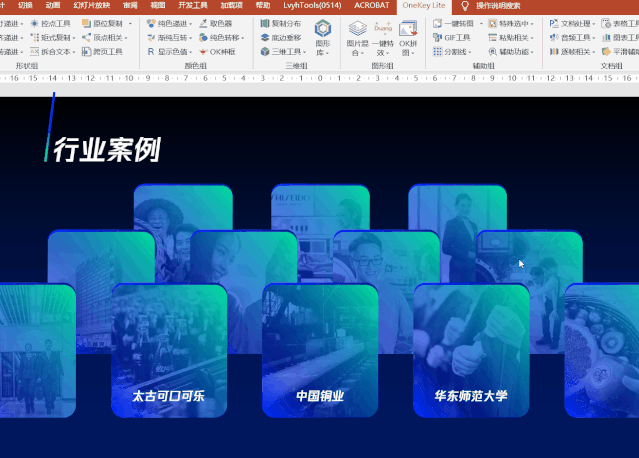Click the 分割线 divider line icon
The width and height of the screenshot is (639, 458).
click(437, 52)
